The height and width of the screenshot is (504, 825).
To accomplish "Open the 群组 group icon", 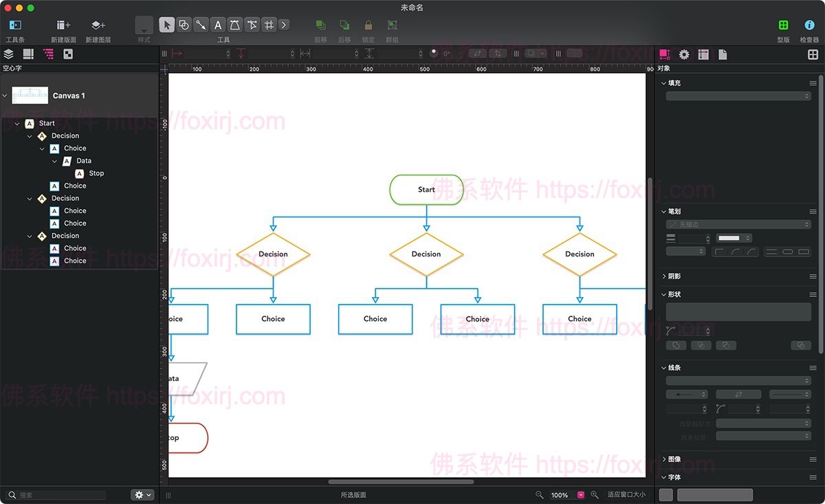I will (x=392, y=24).
